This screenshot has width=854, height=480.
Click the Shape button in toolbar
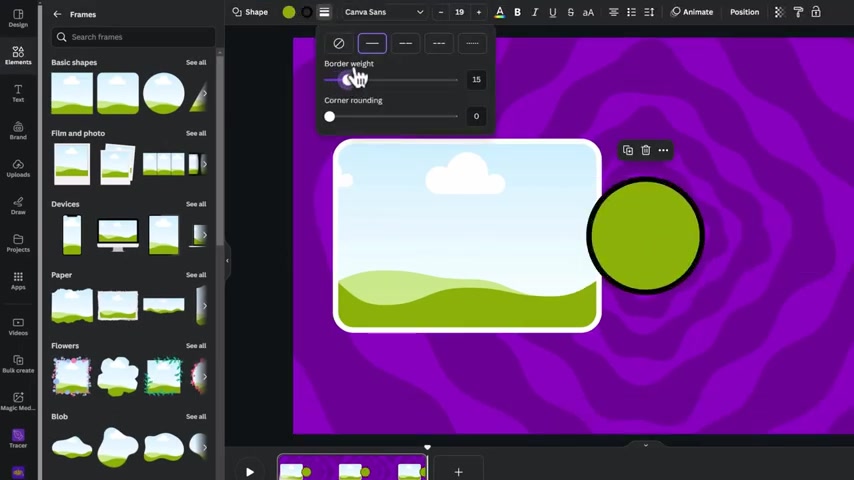tap(250, 12)
